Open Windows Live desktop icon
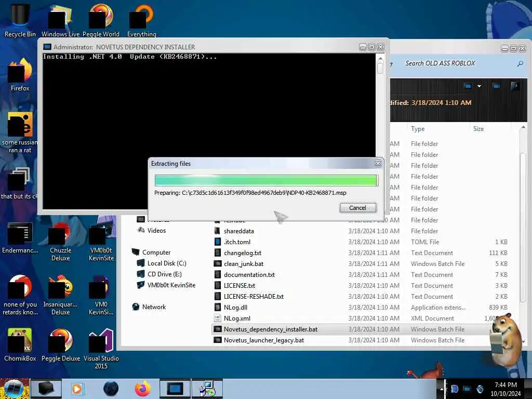 60,20
